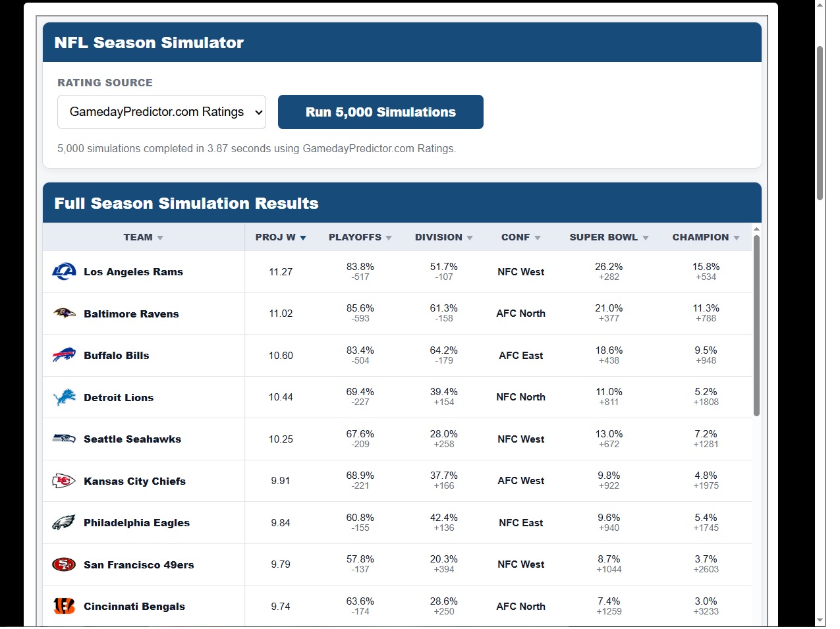Click the Kansas City Chiefs logo
Screen dimensions: 840x629
tap(64, 481)
